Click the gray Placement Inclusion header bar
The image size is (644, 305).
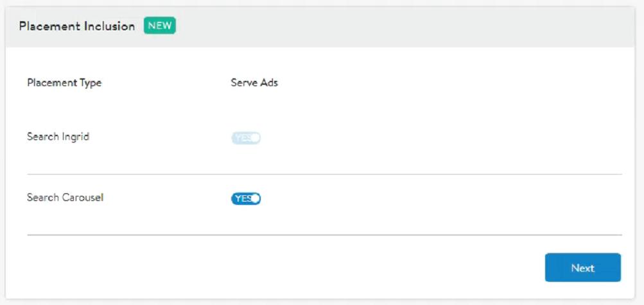click(385, 27)
